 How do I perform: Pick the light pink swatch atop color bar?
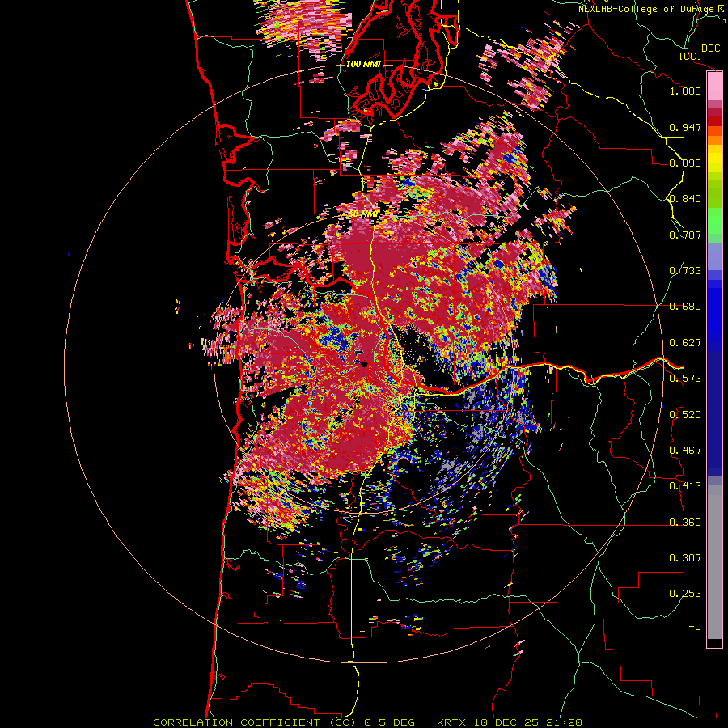(x=714, y=87)
